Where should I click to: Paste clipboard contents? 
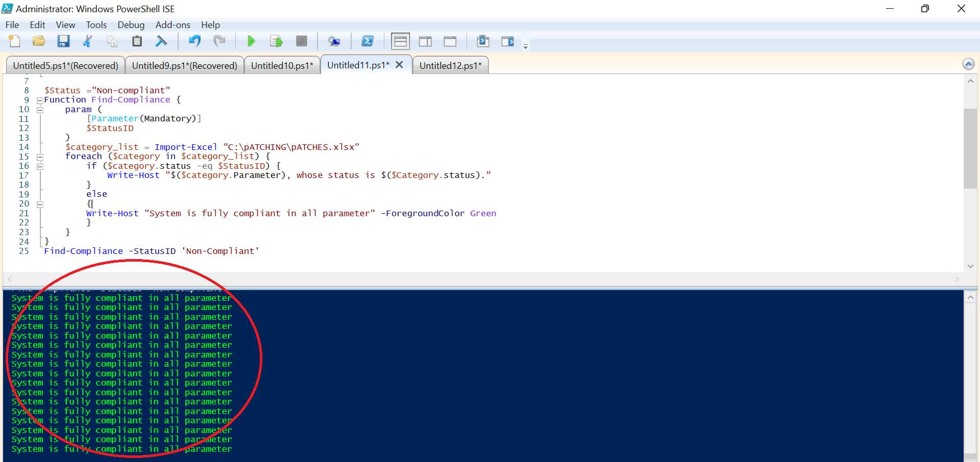[x=137, y=41]
